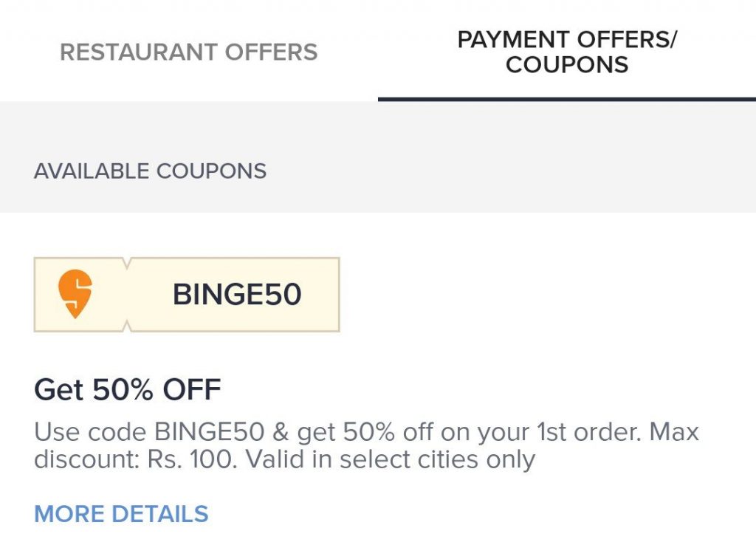Switch to the Restaurant Offers tab
Image resolution: width=756 pixels, height=548 pixels.
[x=188, y=52]
